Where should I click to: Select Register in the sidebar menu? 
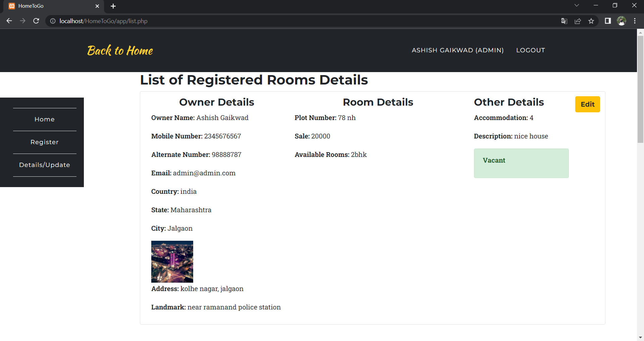click(x=44, y=142)
